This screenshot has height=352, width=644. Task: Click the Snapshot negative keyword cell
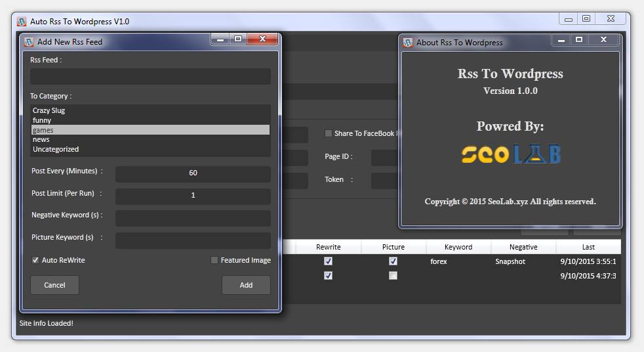tap(510, 261)
